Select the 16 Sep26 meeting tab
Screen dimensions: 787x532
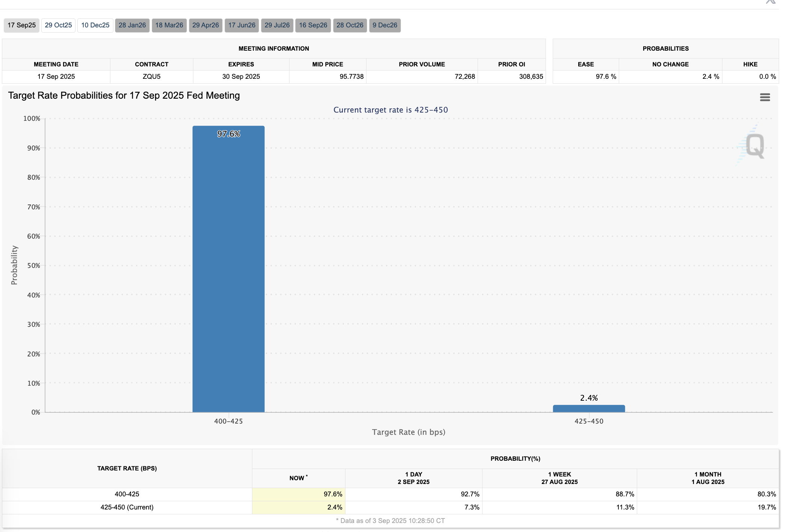click(x=313, y=25)
